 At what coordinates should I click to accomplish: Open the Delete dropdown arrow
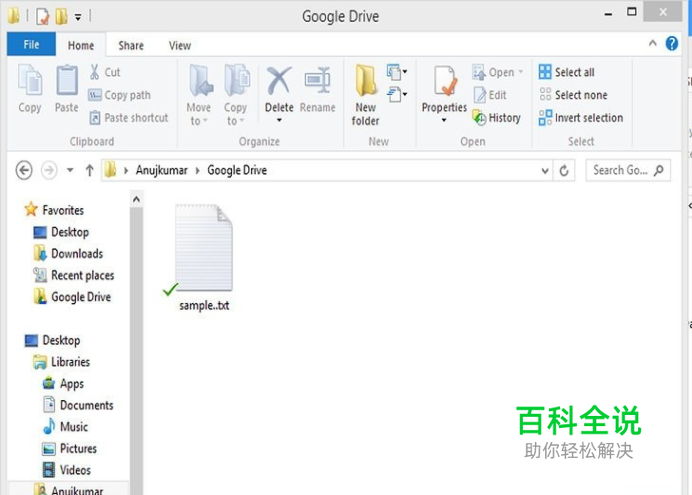[279, 120]
